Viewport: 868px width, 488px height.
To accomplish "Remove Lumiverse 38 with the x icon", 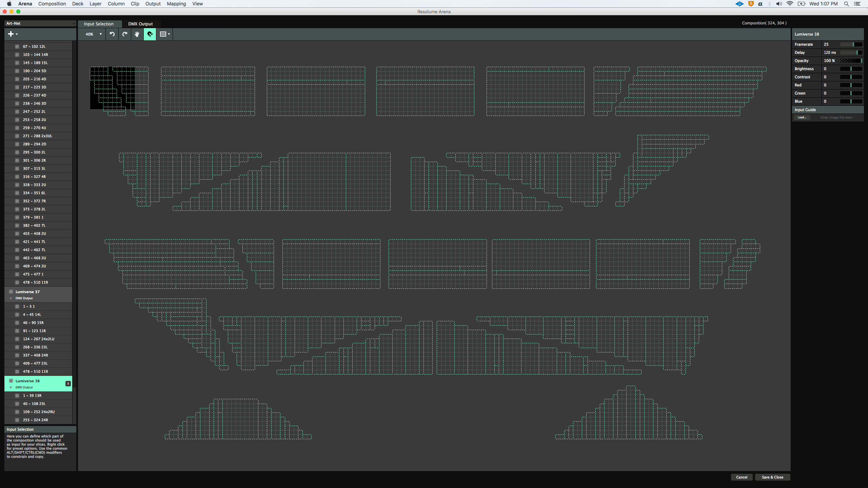I will coord(68,384).
